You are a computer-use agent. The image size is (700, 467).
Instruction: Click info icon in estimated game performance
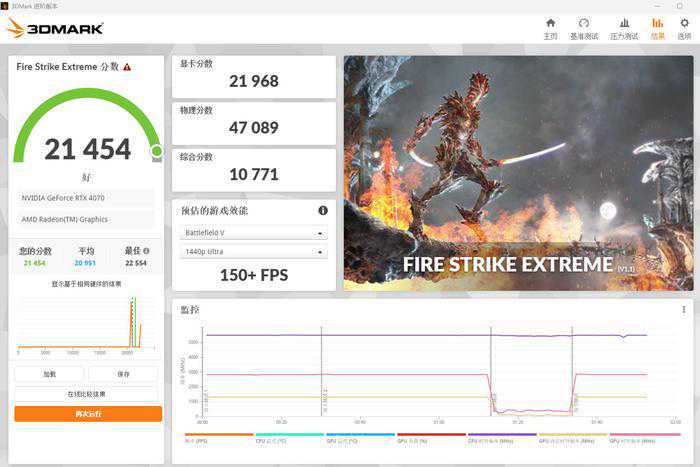323,211
